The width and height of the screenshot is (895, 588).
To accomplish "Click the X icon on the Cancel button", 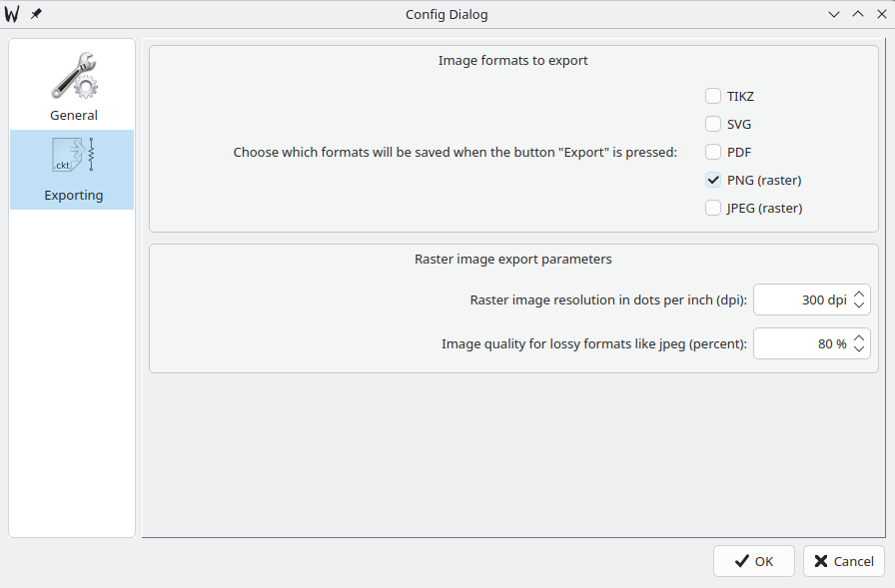I will (820, 561).
